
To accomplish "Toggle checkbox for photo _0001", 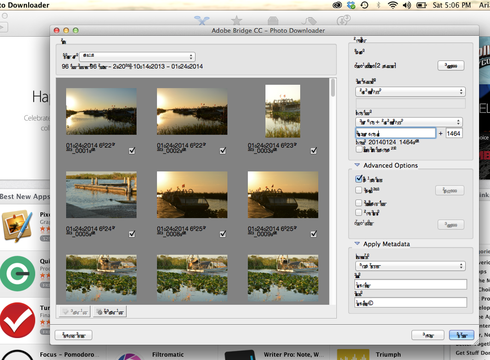I will (x=132, y=151).
